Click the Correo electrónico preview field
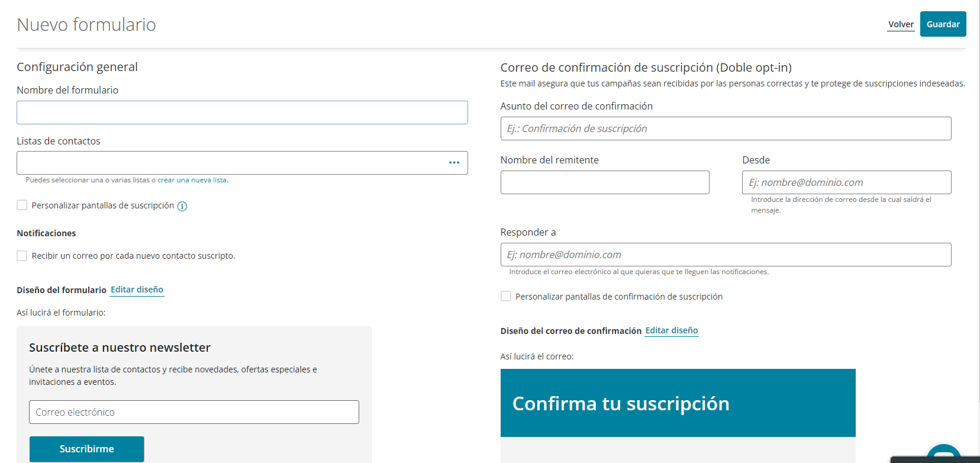Screen dimensions: 980x463 194,412
